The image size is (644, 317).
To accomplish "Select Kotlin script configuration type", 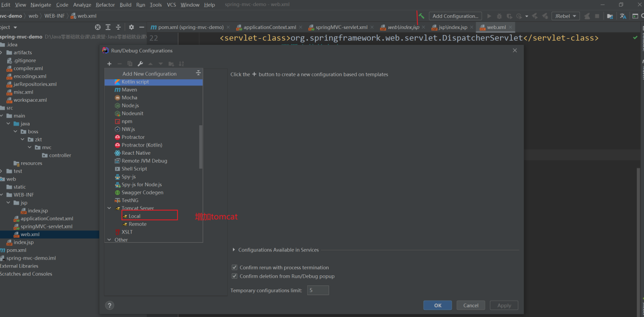I will (x=154, y=82).
